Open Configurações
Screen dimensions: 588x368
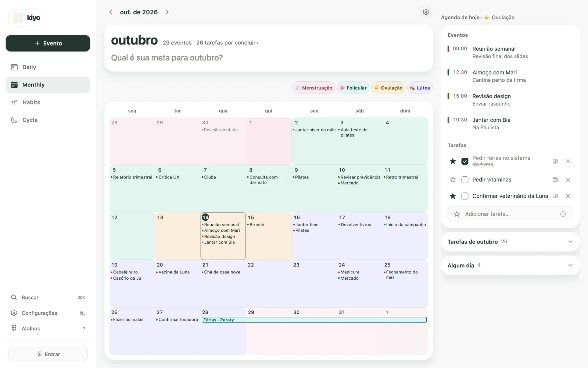point(48,313)
